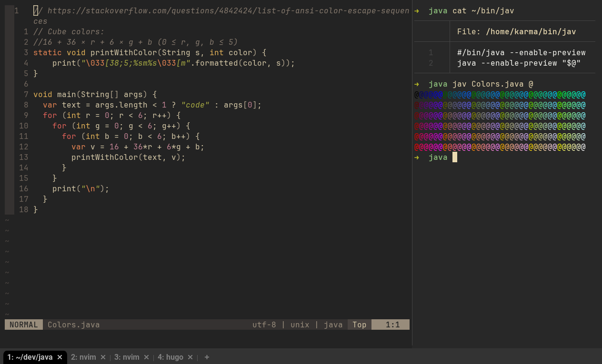
Task: Click the java filetype indicator in the statusline
Action: 333,325
